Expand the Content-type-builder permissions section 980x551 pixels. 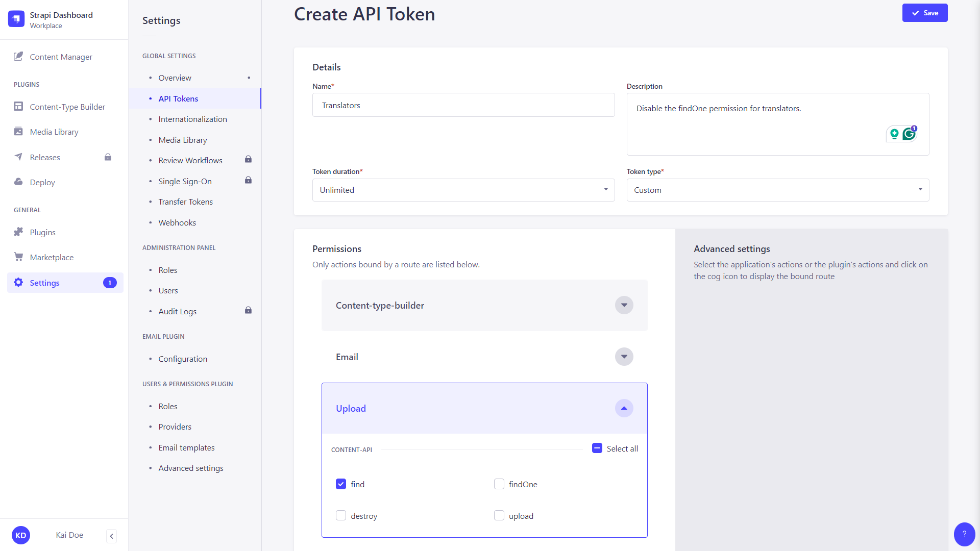(x=624, y=305)
